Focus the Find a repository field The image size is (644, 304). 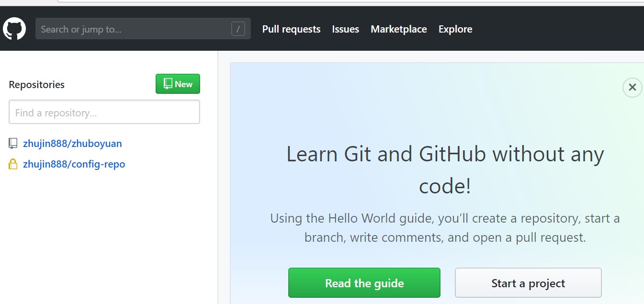pyautogui.click(x=104, y=113)
